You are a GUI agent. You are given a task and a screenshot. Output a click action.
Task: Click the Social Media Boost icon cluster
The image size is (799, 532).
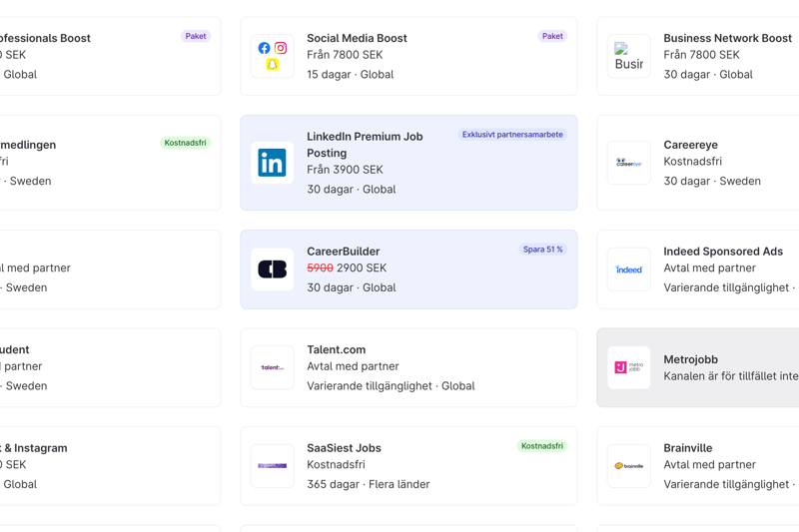pos(272,56)
